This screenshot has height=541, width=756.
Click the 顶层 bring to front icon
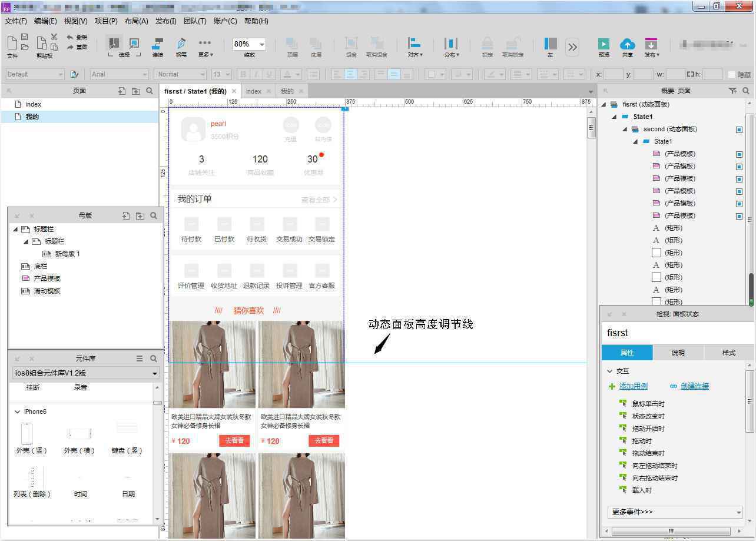pos(292,44)
